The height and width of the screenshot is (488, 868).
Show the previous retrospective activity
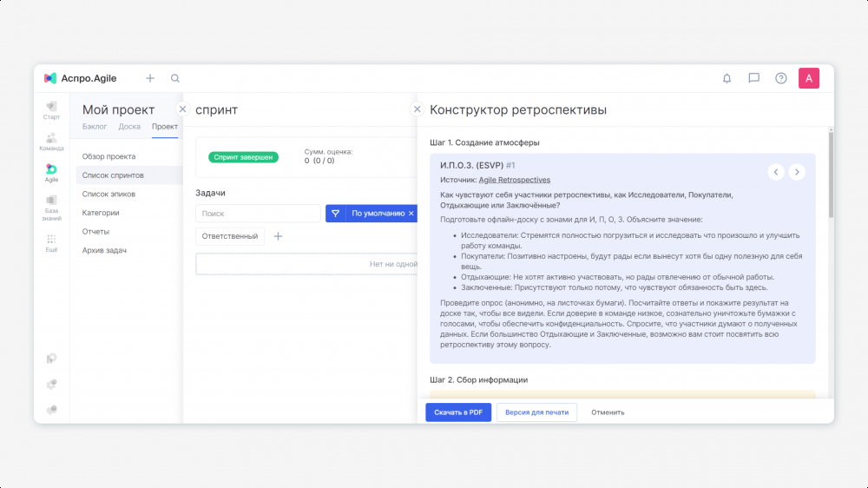tap(776, 172)
